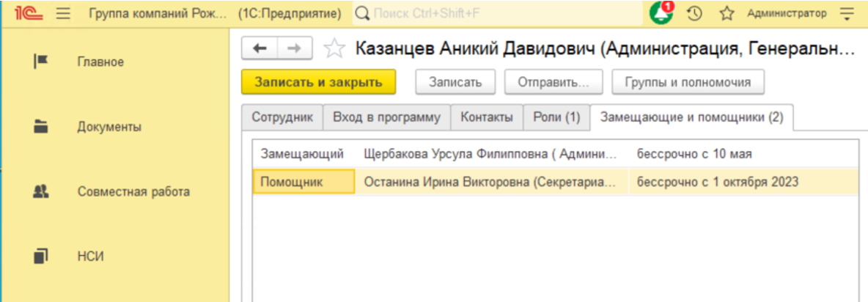This screenshot has width=868, height=302.
Task: Open the Совместная работа section
Action: pos(133,191)
